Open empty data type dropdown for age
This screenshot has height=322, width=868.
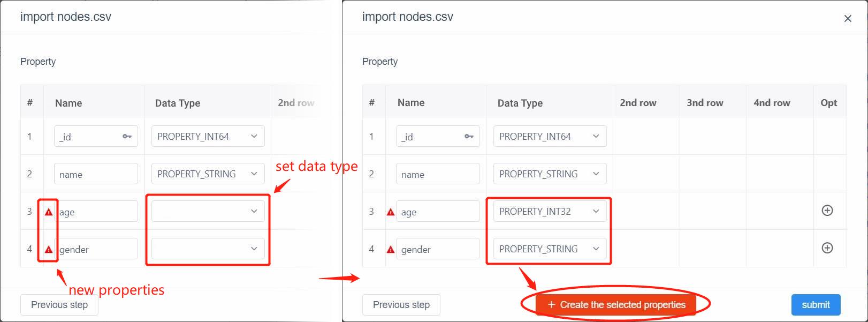click(x=208, y=211)
